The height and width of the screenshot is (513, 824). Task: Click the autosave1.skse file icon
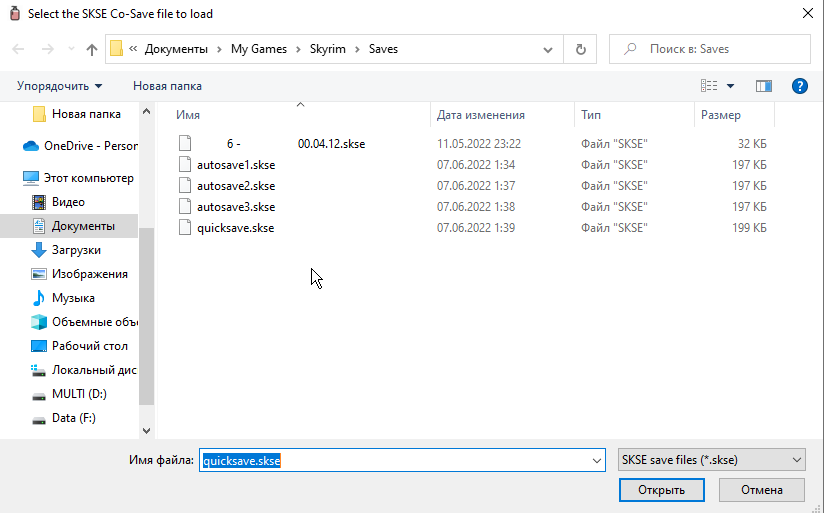184,165
